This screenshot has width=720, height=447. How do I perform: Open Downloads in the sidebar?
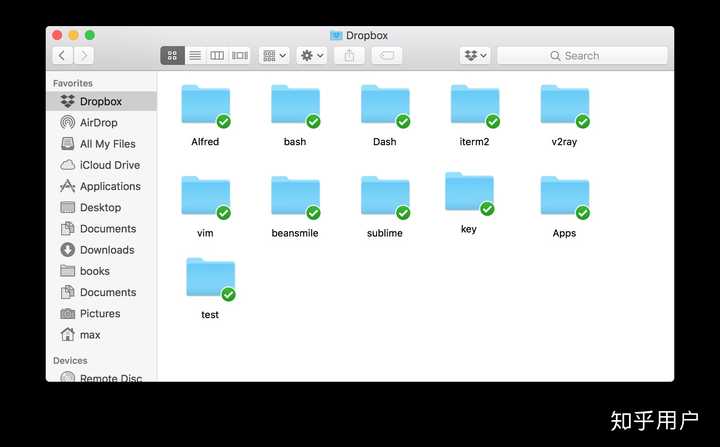pos(101,250)
